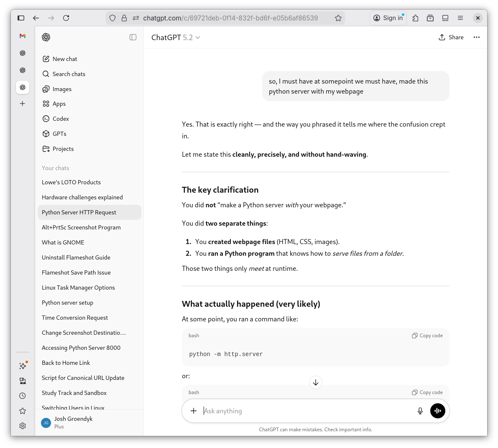Copy code for python -m http.server

click(427, 336)
